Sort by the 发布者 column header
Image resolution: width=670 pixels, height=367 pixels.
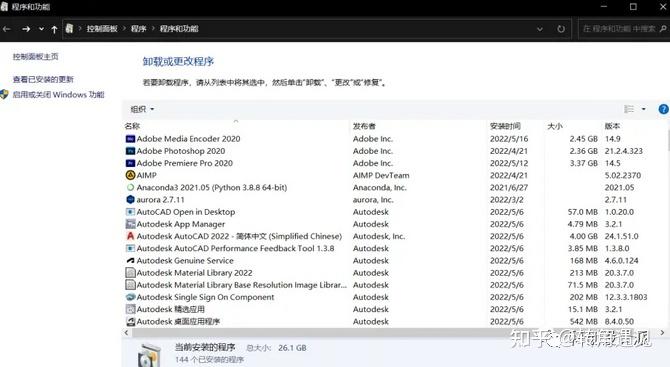point(364,126)
